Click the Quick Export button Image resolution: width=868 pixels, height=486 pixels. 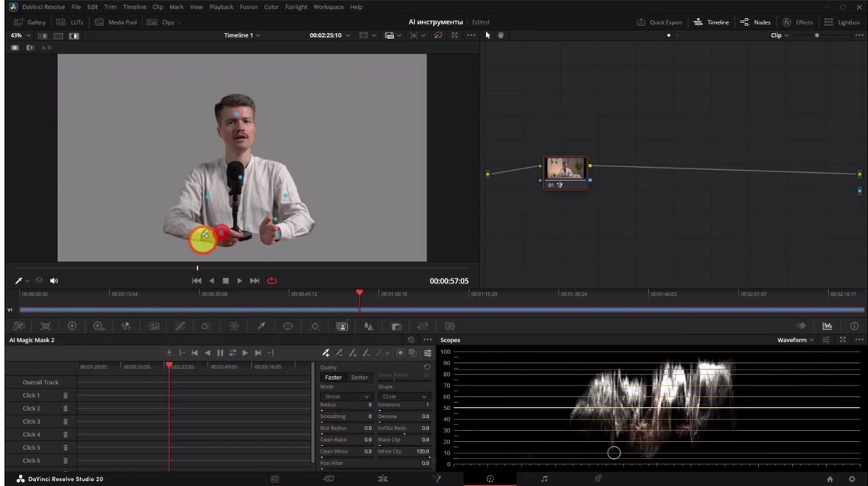[659, 22]
